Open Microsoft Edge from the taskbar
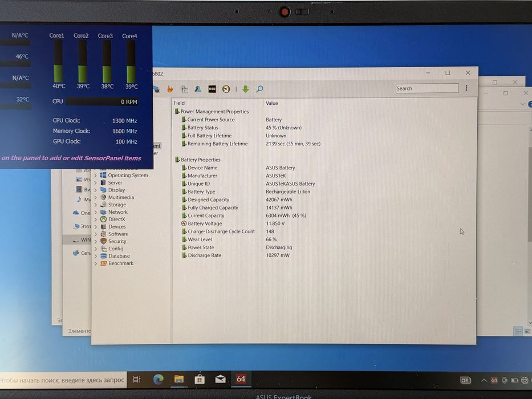 (x=158, y=379)
